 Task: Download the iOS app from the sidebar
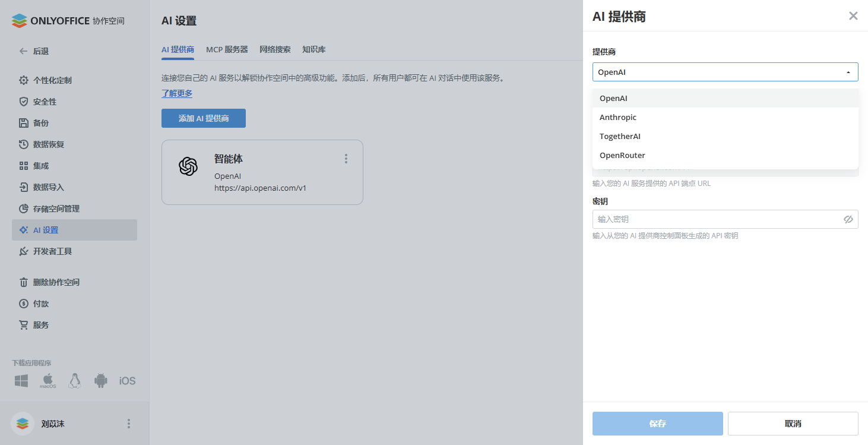126,380
